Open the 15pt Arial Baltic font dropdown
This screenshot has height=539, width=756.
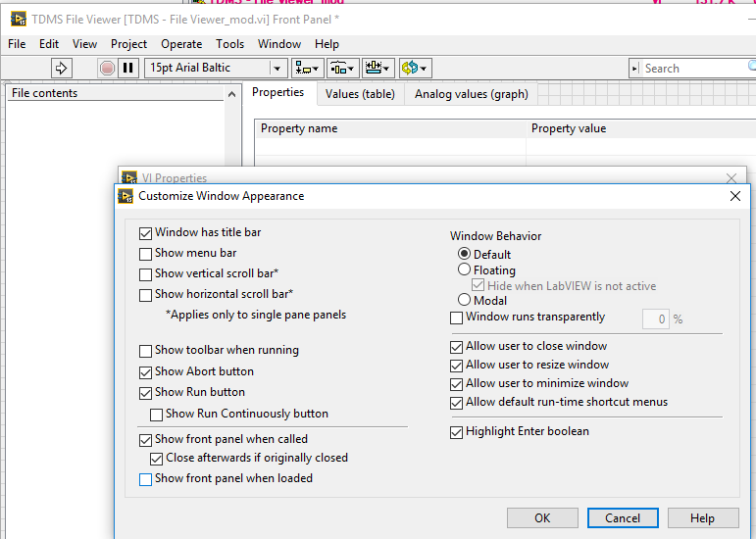click(216, 68)
